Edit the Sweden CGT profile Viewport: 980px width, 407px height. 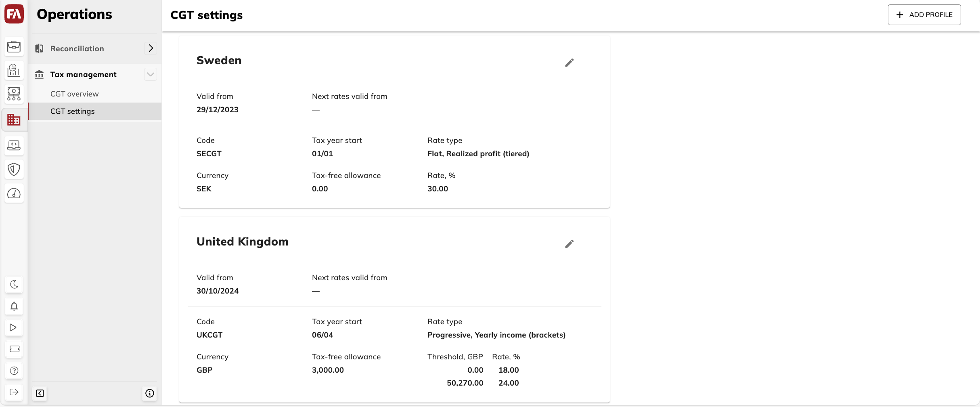(569, 63)
